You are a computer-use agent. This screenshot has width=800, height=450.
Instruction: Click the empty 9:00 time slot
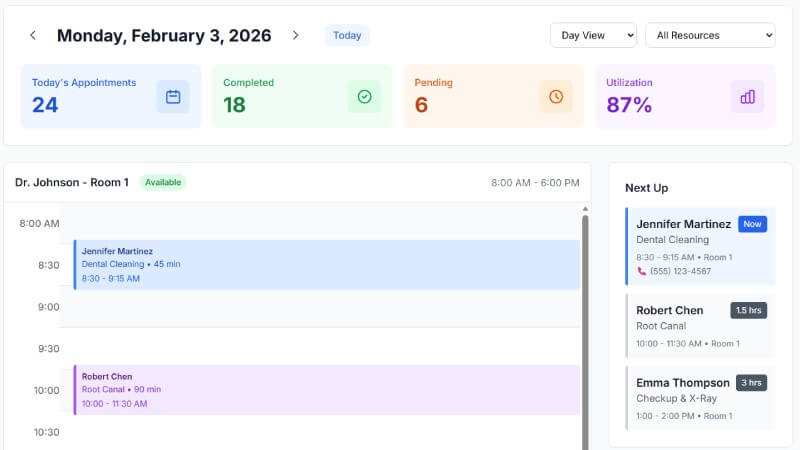pos(320,307)
